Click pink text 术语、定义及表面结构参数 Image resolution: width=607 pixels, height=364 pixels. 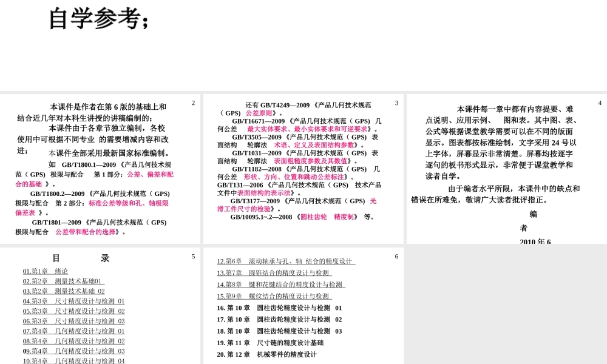(314, 144)
